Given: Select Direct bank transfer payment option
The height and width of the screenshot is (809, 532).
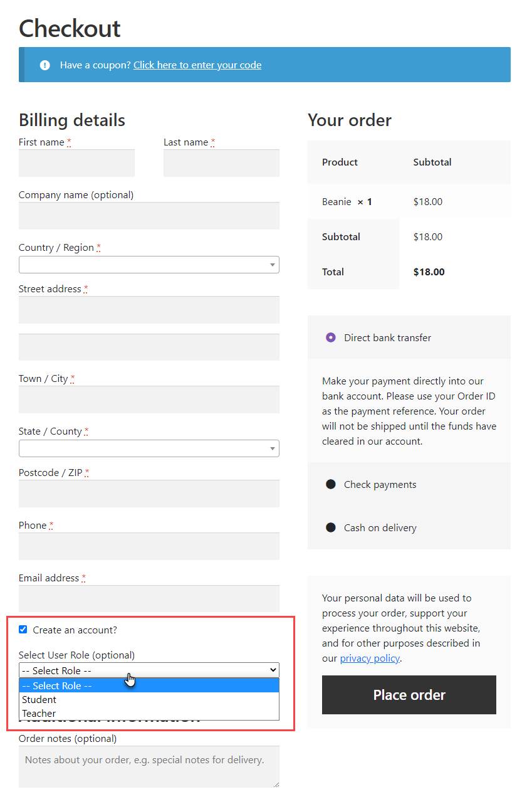Looking at the screenshot, I should (331, 338).
